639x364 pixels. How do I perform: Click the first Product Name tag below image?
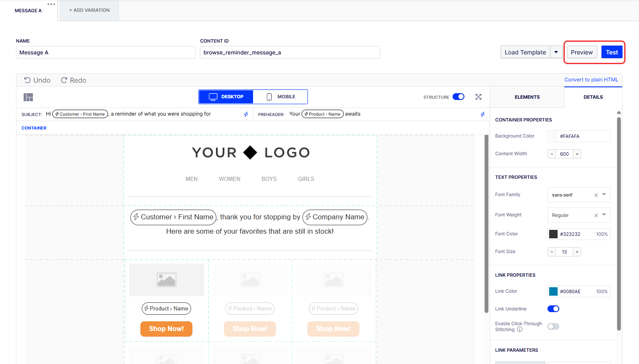[167, 309]
